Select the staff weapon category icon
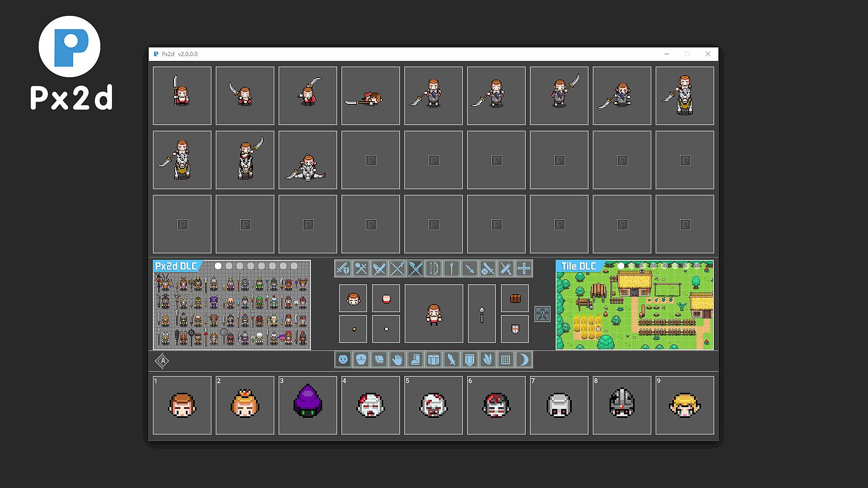 (451, 269)
